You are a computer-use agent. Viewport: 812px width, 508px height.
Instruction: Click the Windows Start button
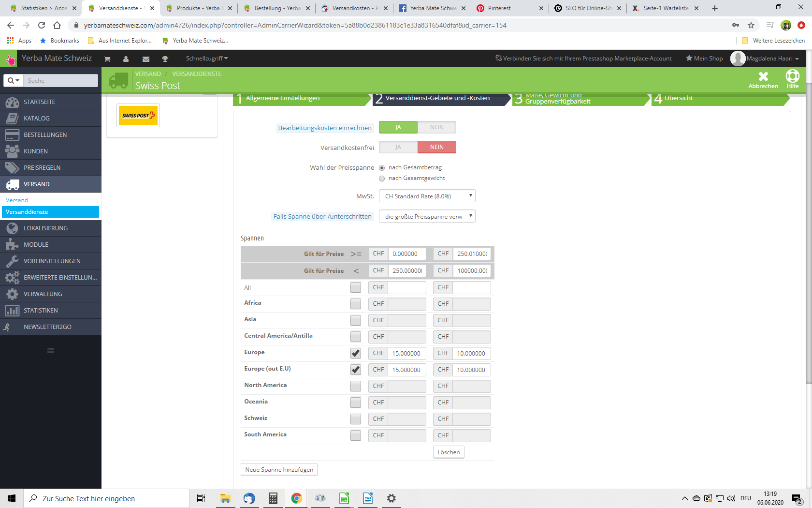coord(12,498)
